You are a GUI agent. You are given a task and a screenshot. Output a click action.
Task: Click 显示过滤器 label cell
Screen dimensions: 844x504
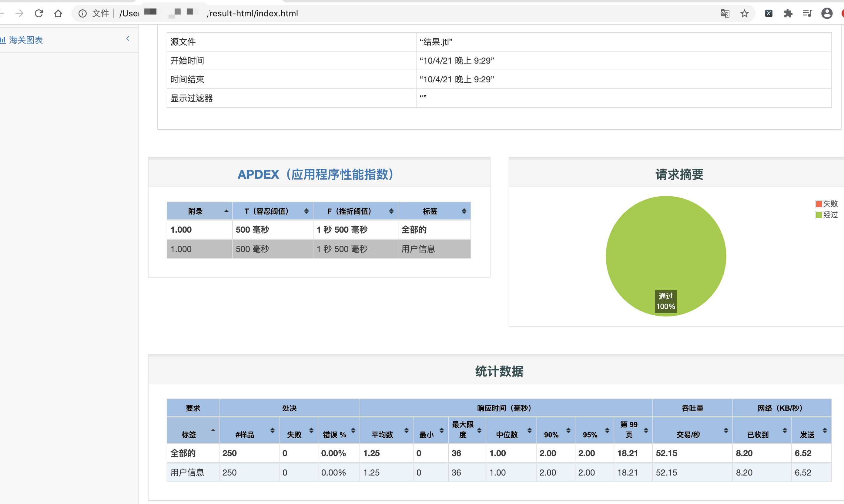(291, 98)
